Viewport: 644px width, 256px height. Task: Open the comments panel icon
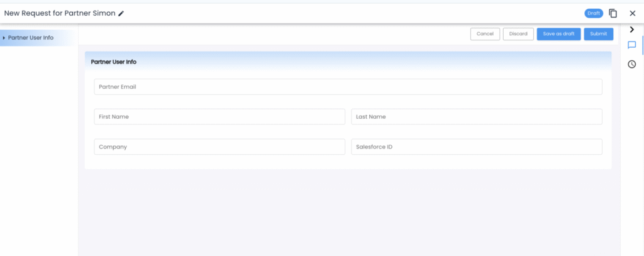pyautogui.click(x=631, y=45)
